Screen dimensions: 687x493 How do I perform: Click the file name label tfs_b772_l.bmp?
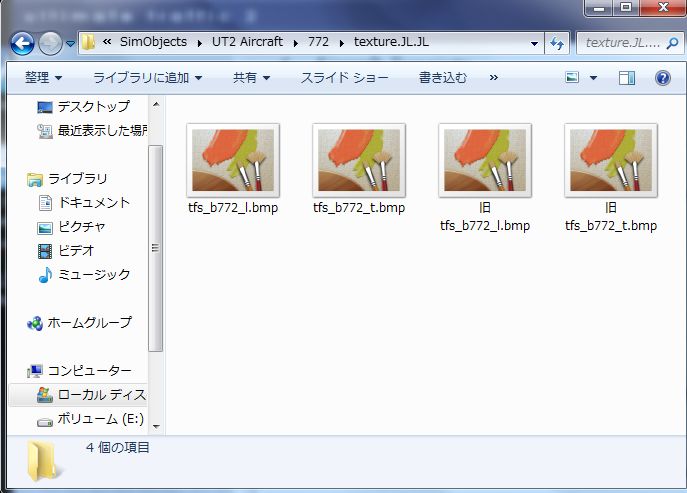point(233,207)
